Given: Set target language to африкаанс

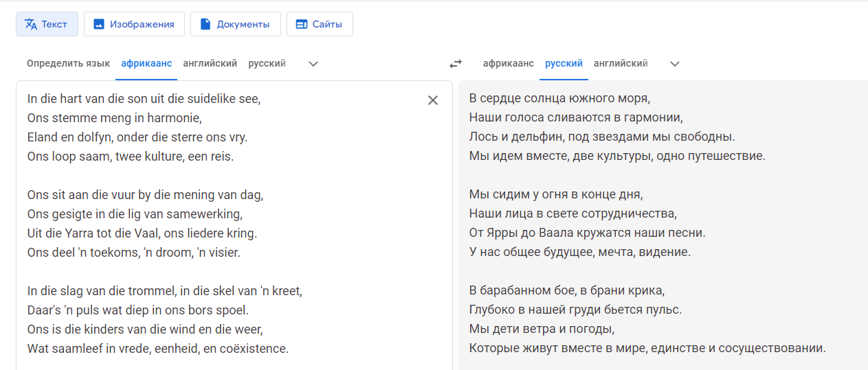Looking at the screenshot, I should 509,63.
